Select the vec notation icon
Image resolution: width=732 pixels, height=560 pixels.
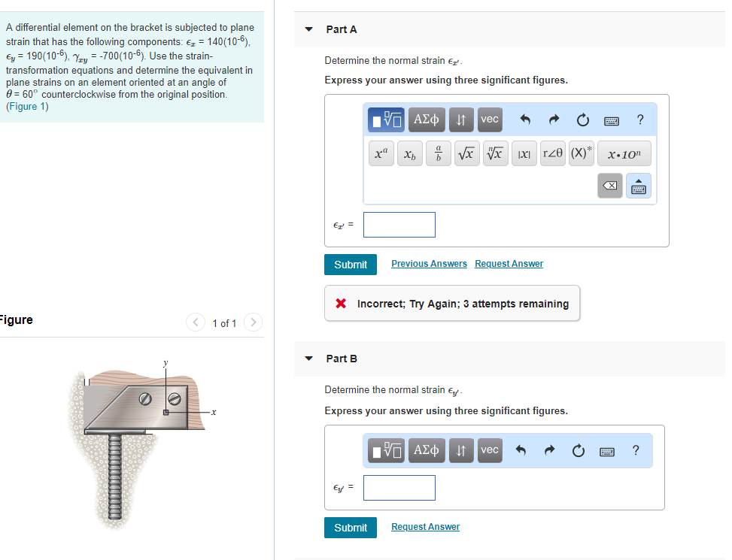coord(489,120)
